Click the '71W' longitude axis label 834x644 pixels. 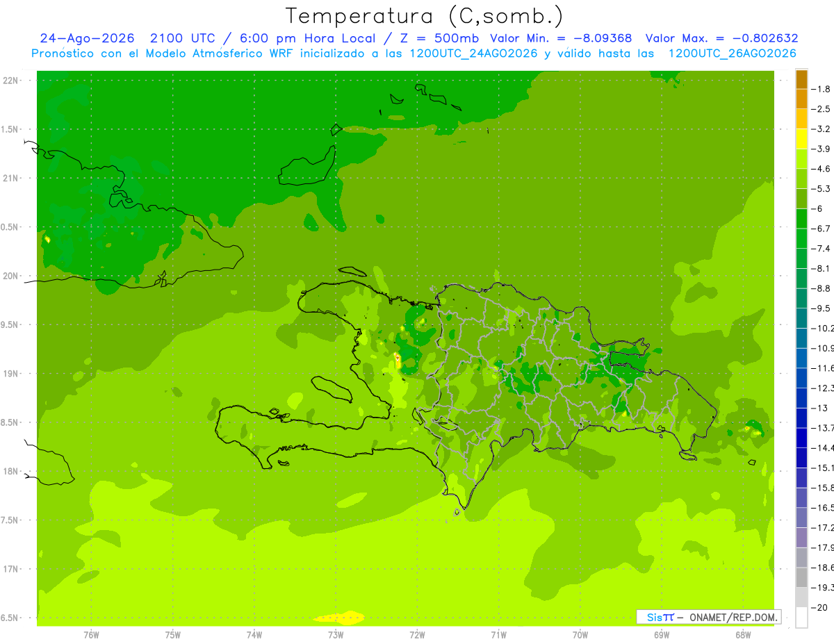(498, 635)
